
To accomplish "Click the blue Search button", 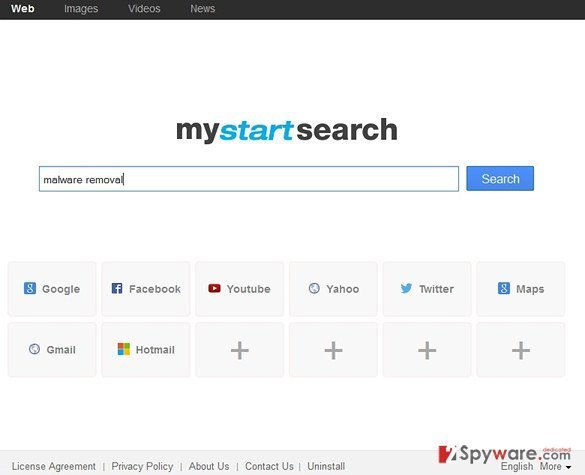I will (x=500, y=178).
